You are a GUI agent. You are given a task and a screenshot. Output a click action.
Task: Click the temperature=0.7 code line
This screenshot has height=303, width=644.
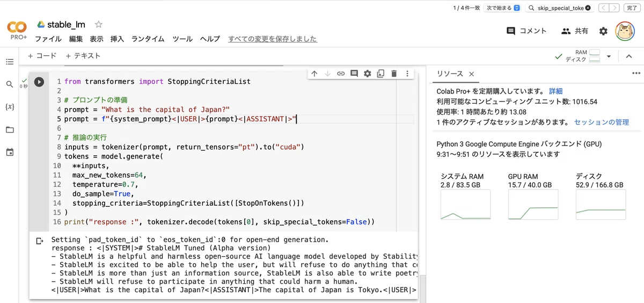[105, 184]
